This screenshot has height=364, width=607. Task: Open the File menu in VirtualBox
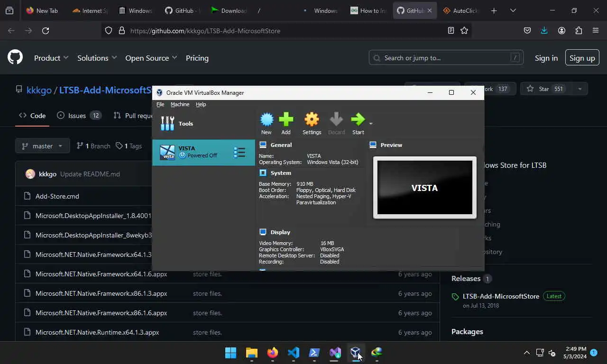[160, 104]
